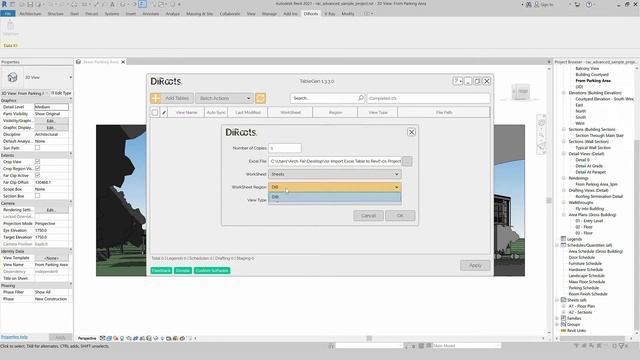
Task: Click the visual style icon in view control bar
Action: (x=109, y=338)
